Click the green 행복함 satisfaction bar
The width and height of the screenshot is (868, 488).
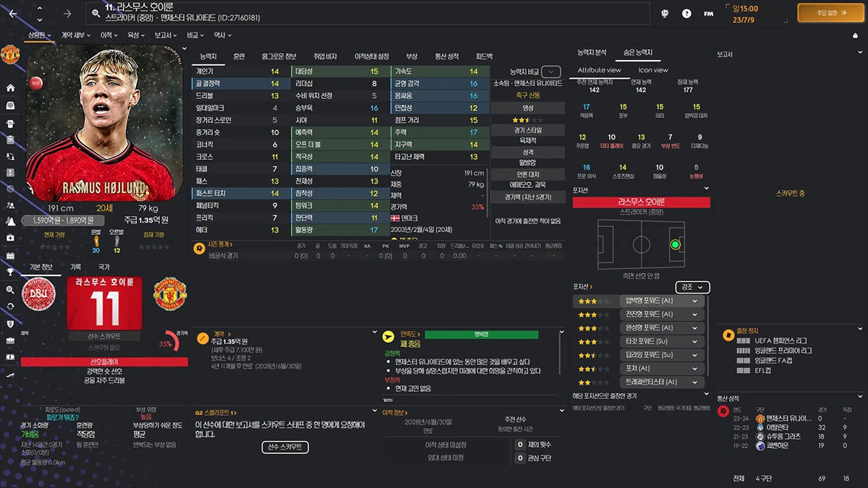pos(482,335)
